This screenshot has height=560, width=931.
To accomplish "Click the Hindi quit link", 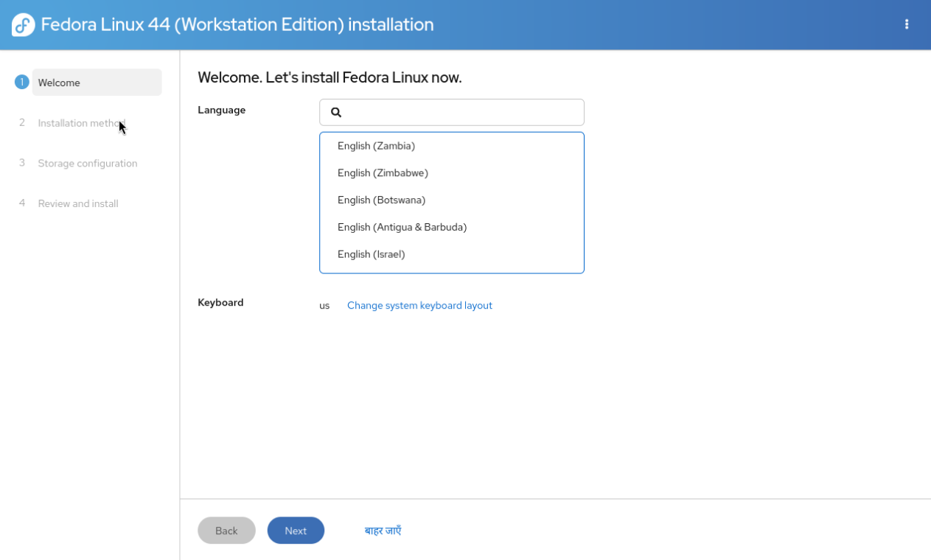I will pyautogui.click(x=383, y=531).
